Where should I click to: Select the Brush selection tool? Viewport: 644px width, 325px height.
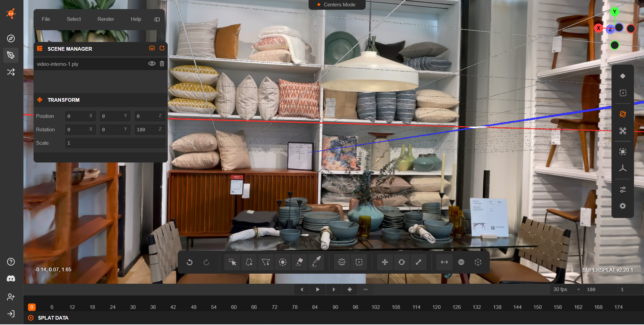point(283,262)
